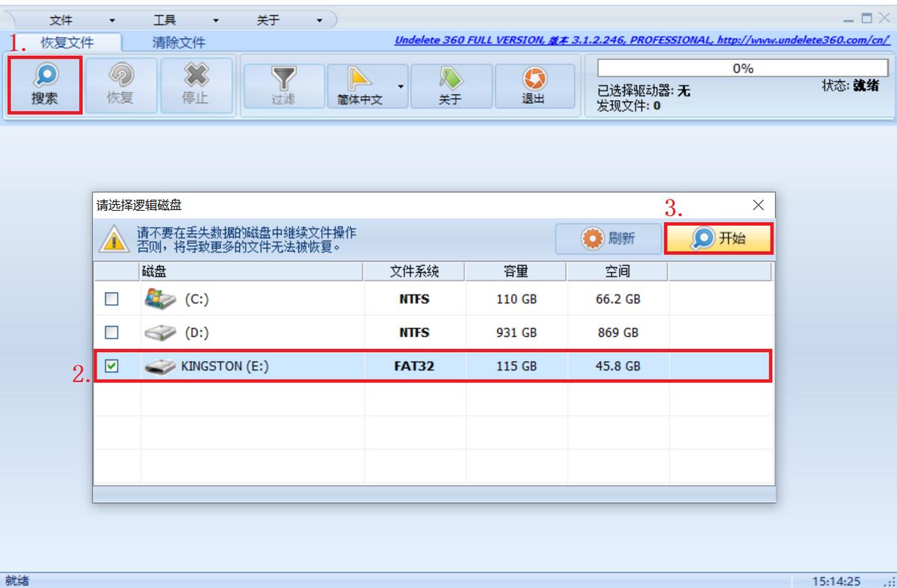This screenshot has width=897, height=588.
Task: Click the About (关于) tag icon
Action: pyautogui.click(x=450, y=78)
